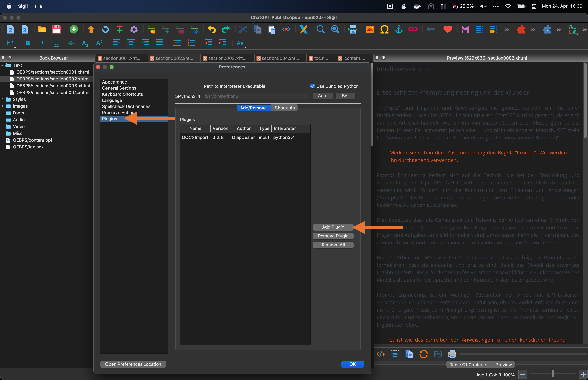The height and width of the screenshot is (380, 588).
Task: Click the bulleted list icon
Action: [x=177, y=43]
